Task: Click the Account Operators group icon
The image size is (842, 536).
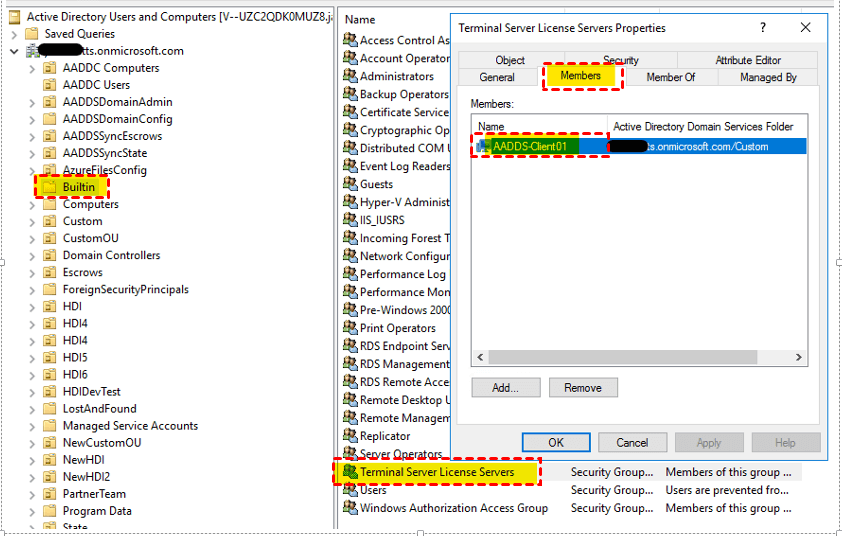Action: tap(350, 57)
